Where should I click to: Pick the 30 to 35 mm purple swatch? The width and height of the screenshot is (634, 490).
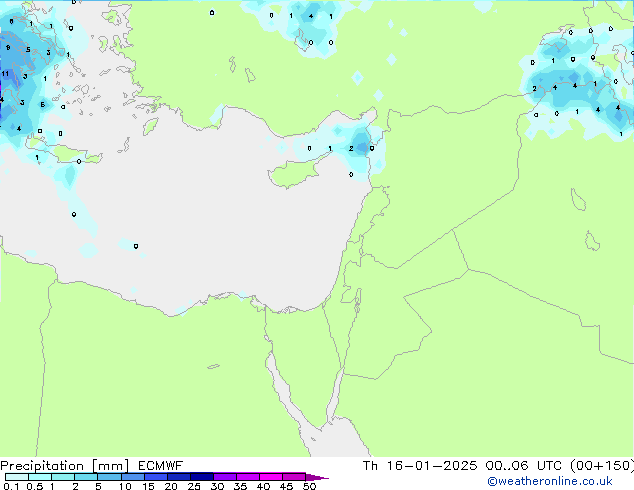pos(225,477)
